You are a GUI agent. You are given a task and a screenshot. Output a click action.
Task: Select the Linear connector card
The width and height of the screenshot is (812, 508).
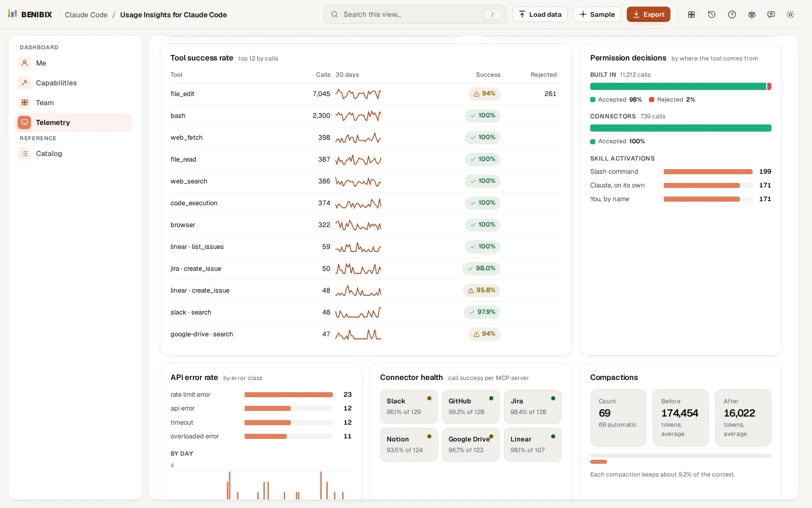[533, 444]
